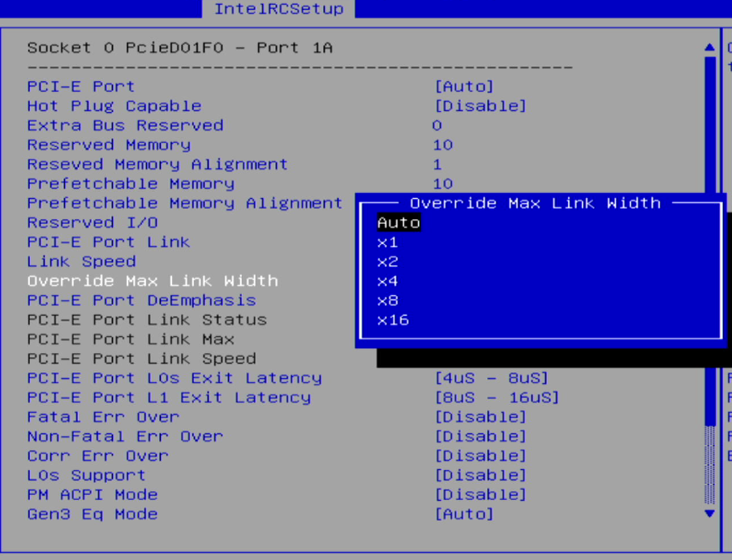Select the Hot Plug Capable label
The width and height of the screenshot is (732, 560).
(x=114, y=106)
